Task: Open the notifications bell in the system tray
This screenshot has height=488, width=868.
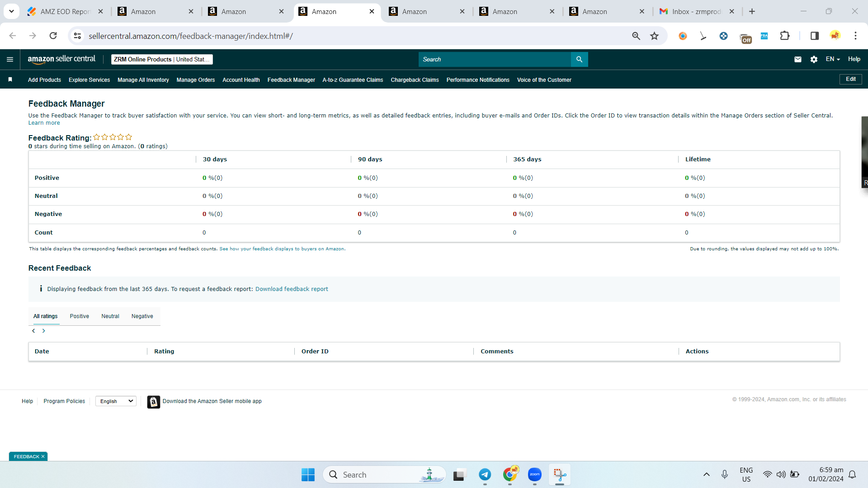Action: tap(852, 474)
